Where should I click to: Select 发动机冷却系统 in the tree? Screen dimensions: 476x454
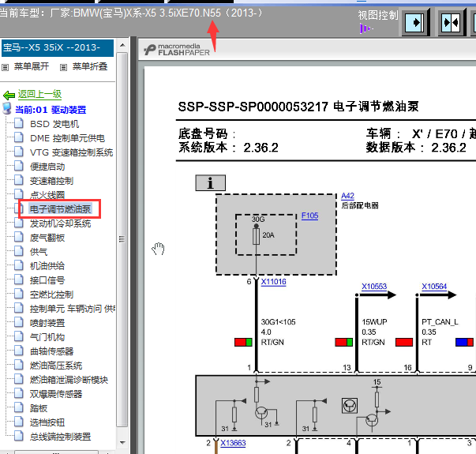61,223
